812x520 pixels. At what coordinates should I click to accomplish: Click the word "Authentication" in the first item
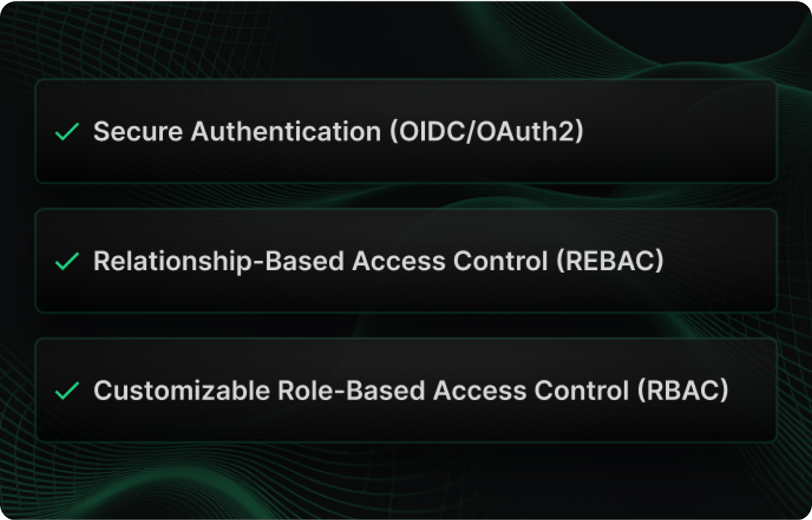[286, 132]
